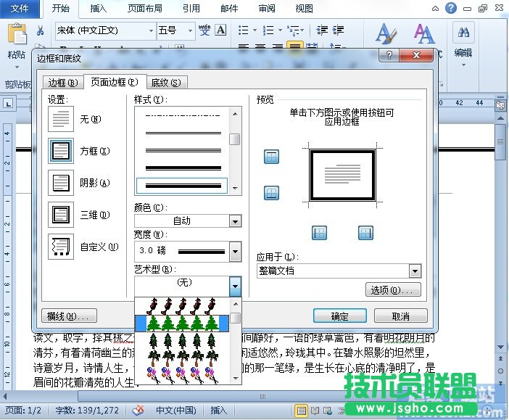
Task: Toggle the left border button below preview
Action: click(x=319, y=233)
